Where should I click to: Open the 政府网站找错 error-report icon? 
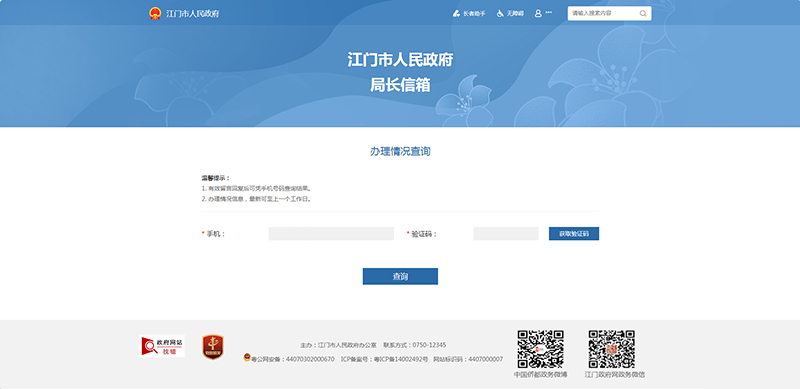tap(162, 346)
